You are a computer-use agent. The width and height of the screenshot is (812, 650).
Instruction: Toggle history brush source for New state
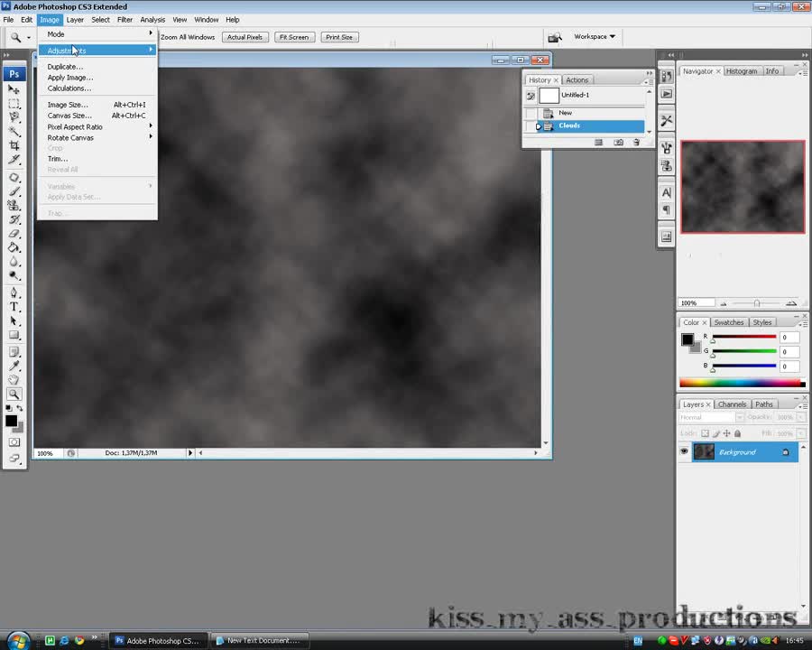[x=531, y=113]
